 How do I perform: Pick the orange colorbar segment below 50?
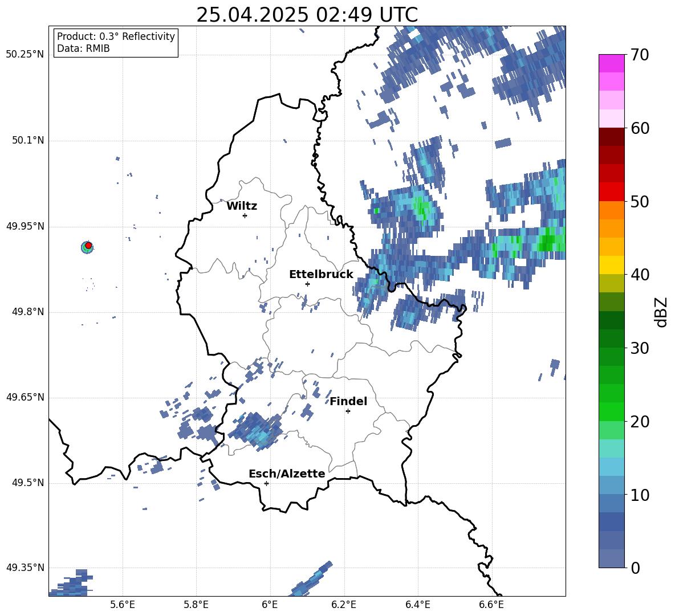pyautogui.click(x=611, y=210)
